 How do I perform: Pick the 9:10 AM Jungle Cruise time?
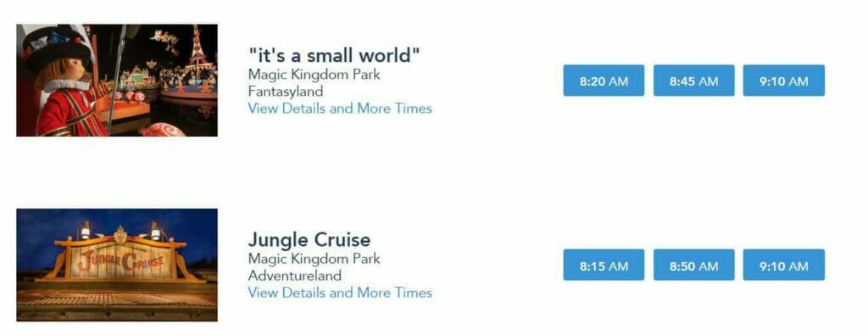point(783,265)
